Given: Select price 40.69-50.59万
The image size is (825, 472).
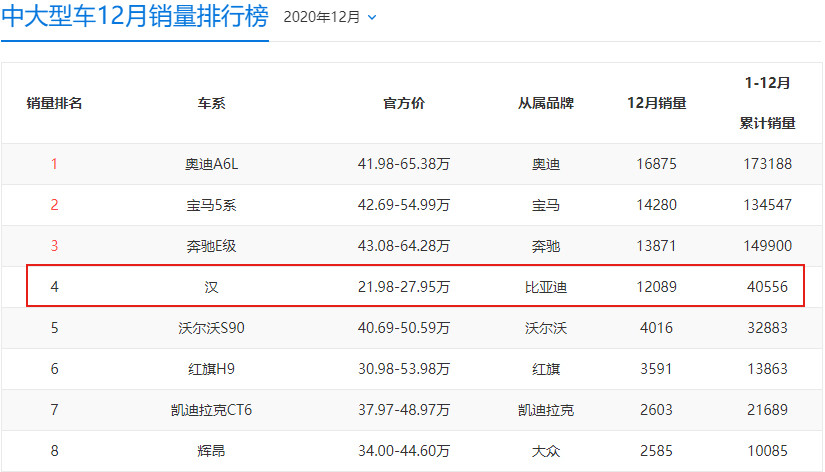Looking at the screenshot, I should click(x=404, y=328).
